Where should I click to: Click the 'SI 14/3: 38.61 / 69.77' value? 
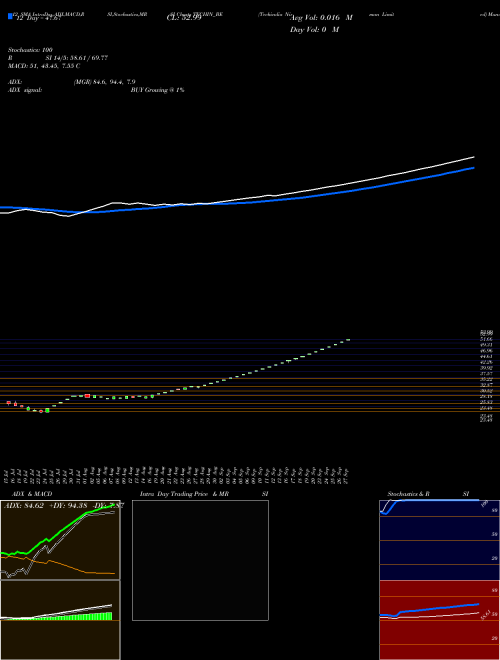click(x=77, y=58)
